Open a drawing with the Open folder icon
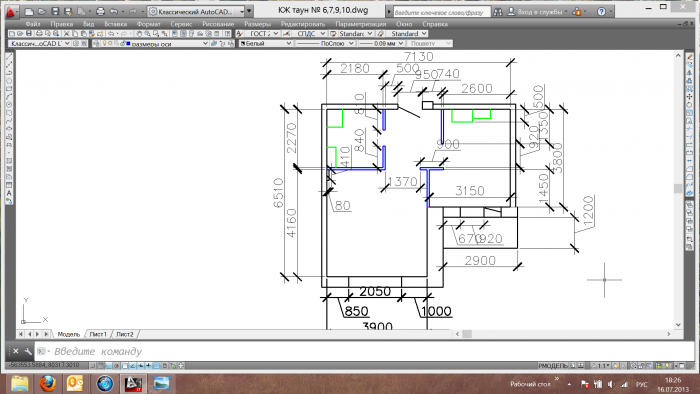700x394 pixels. 42,12
